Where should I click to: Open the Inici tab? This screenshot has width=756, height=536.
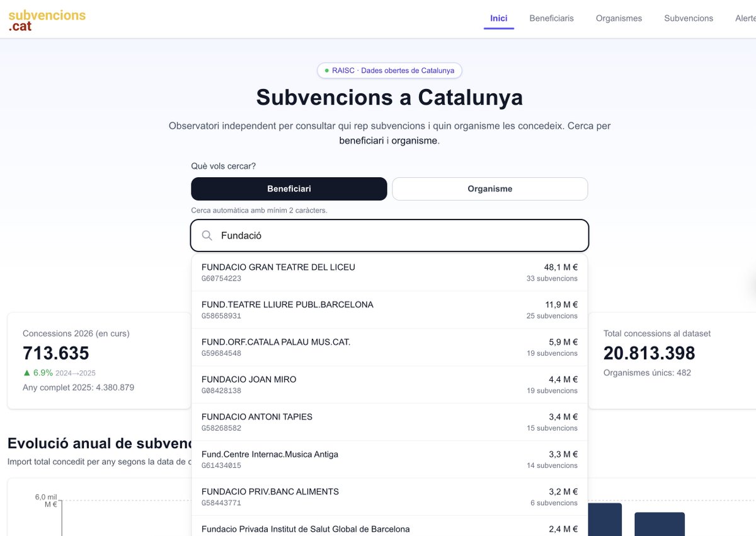click(x=499, y=18)
